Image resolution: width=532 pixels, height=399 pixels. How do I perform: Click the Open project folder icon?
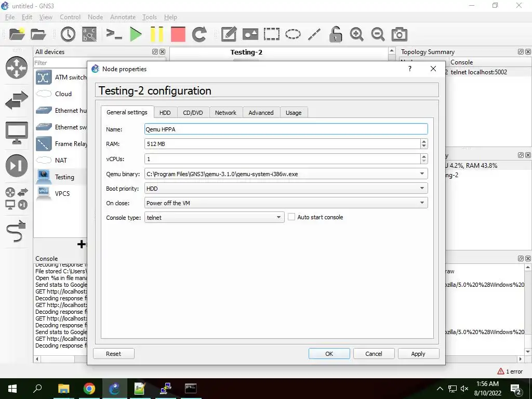click(x=38, y=34)
